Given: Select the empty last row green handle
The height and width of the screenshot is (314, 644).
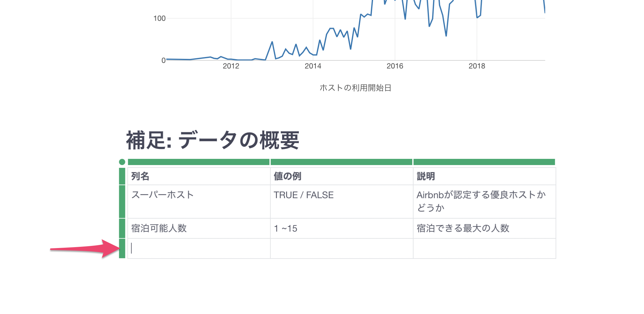Looking at the screenshot, I should (x=122, y=248).
